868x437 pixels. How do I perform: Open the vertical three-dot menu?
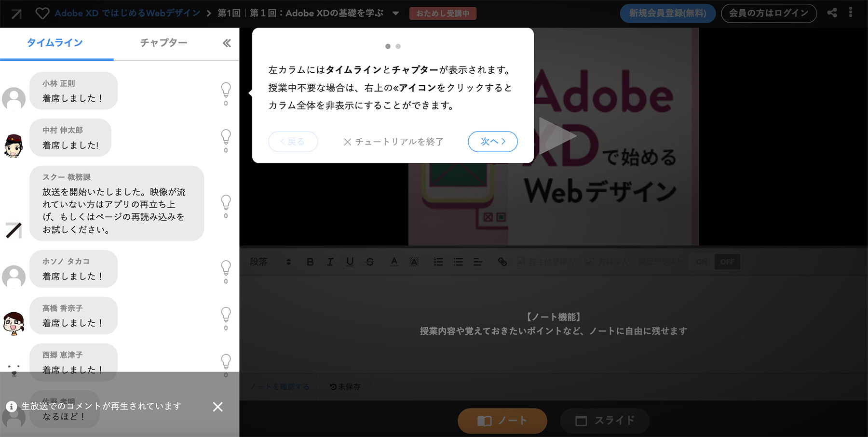click(851, 13)
